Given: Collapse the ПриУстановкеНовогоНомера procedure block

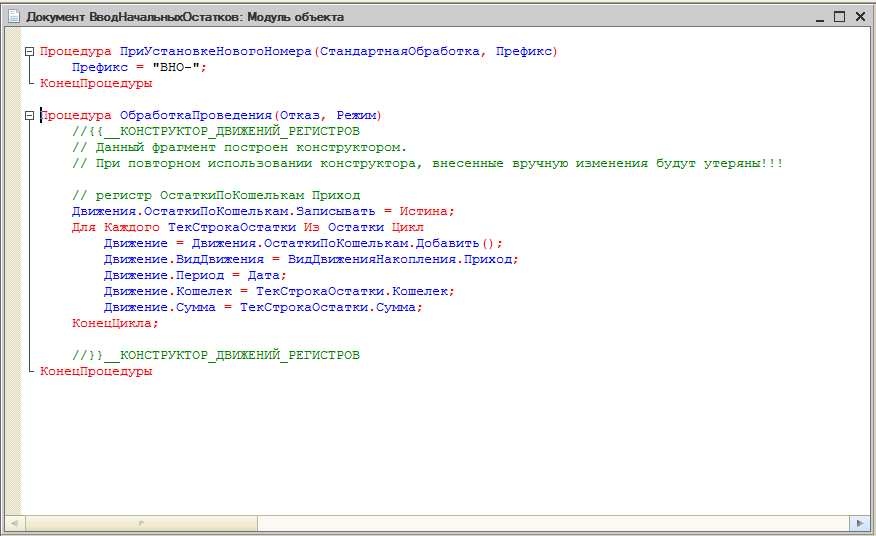Looking at the screenshot, I should coord(30,51).
